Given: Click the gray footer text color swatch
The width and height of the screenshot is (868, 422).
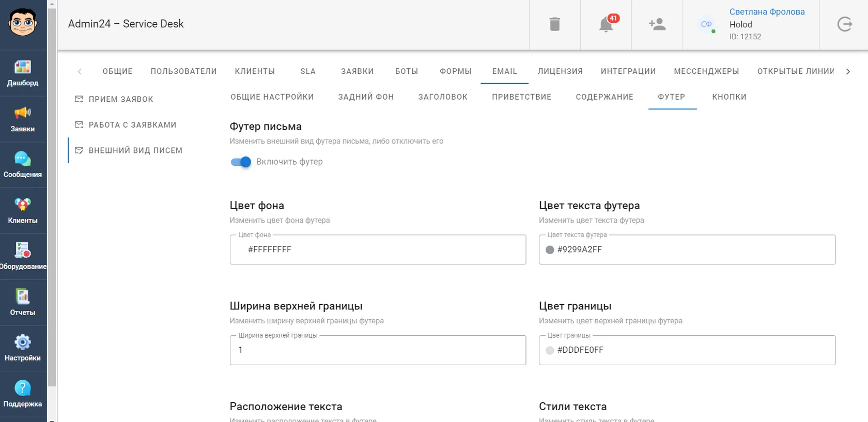Looking at the screenshot, I should click(550, 250).
